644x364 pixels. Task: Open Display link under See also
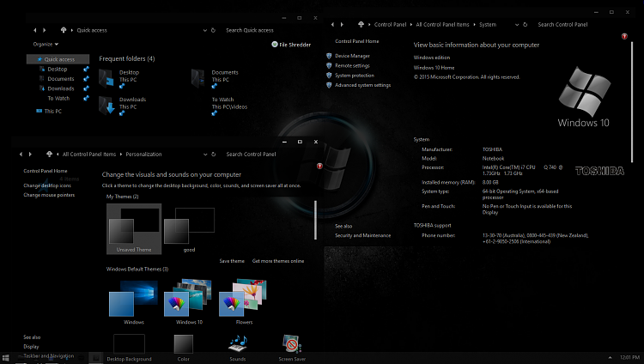point(31,347)
